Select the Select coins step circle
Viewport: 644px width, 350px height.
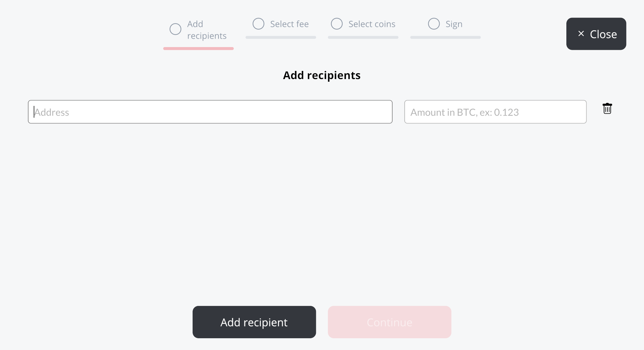[336, 24]
